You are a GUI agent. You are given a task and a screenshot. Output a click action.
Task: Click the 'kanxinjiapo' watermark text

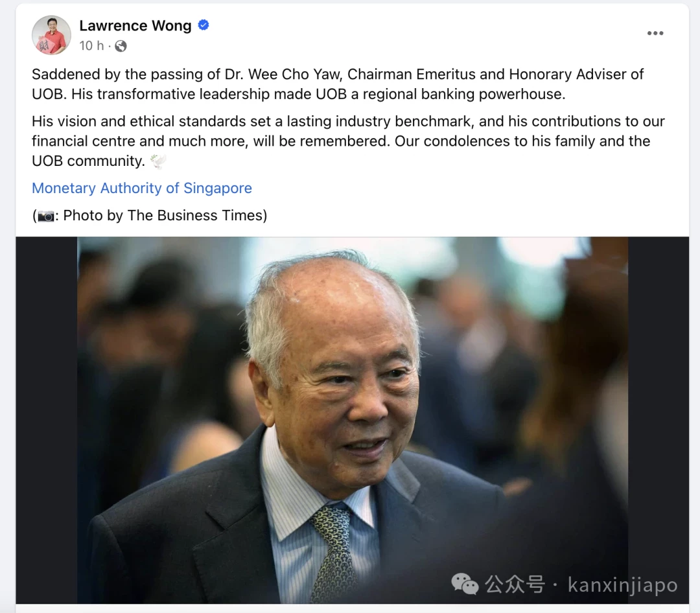(x=622, y=584)
